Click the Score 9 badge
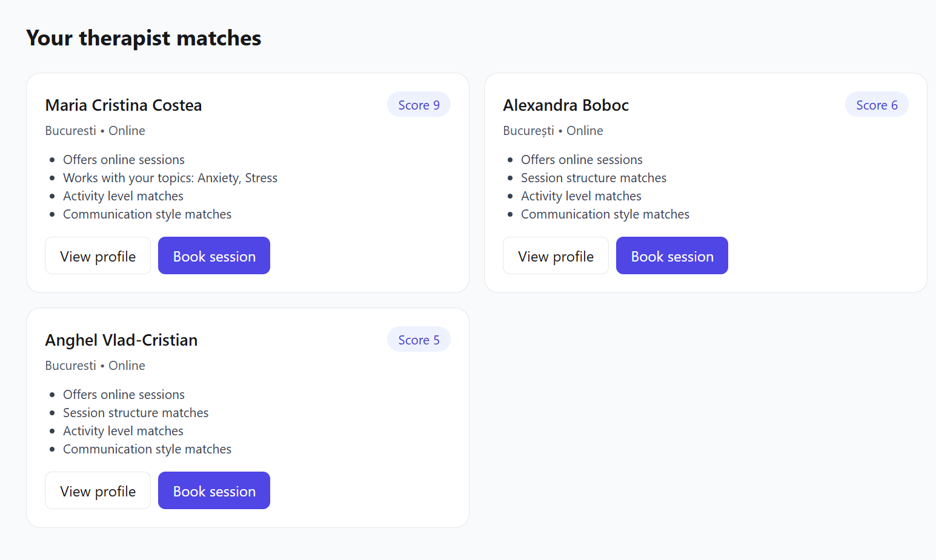936x560 pixels. [419, 105]
